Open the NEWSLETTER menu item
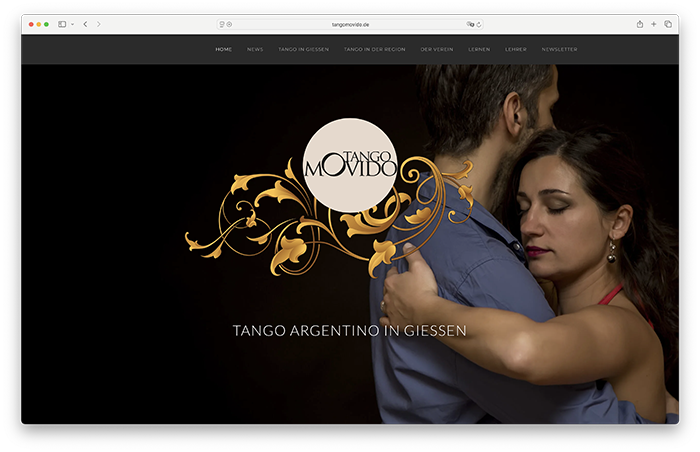The image size is (700, 452). [559, 50]
